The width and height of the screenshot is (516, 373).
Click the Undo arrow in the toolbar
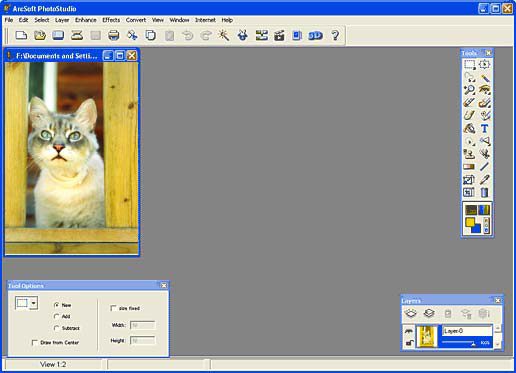click(188, 35)
